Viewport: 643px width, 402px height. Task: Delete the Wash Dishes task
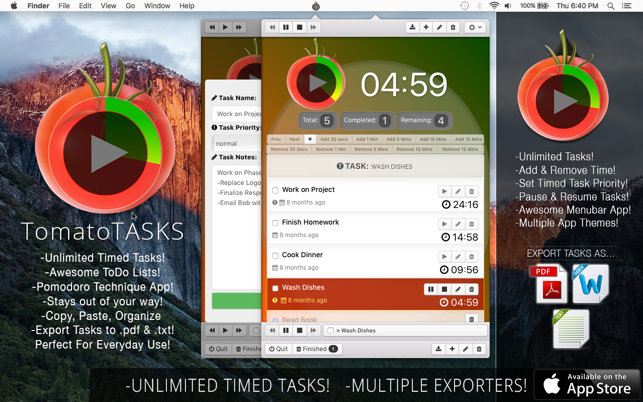click(471, 289)
